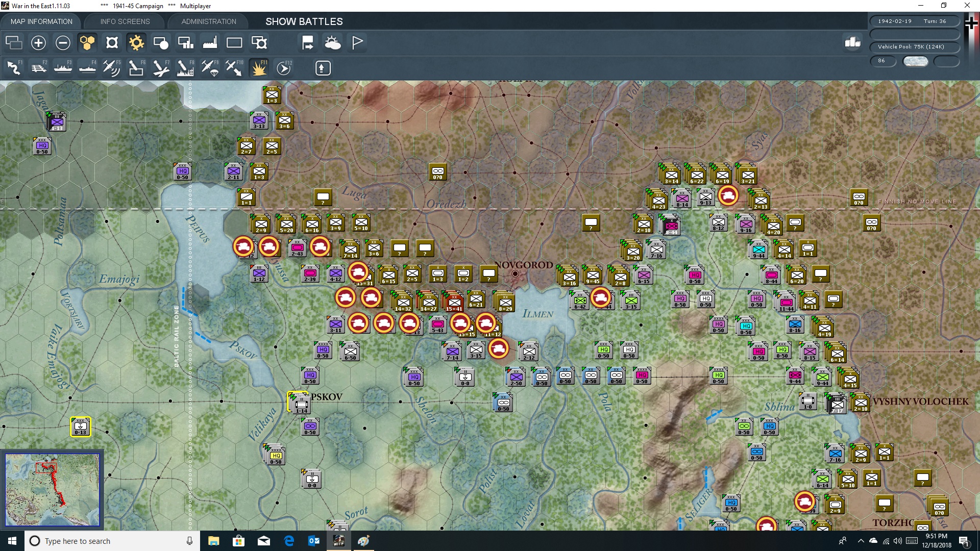Screen dimensions: 980x551
Task: Select the F5 air recon mode icon
Action: [x=112, y=68]
